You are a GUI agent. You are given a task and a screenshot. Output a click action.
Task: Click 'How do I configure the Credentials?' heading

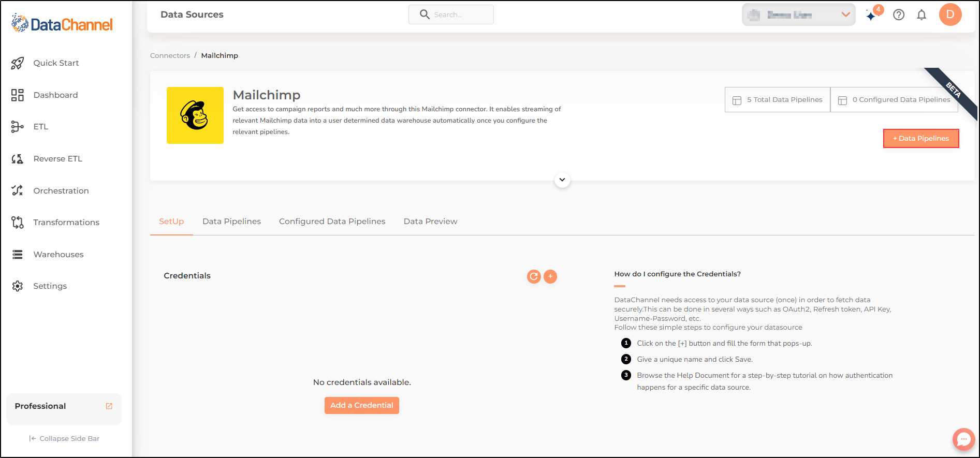(678, 274)
